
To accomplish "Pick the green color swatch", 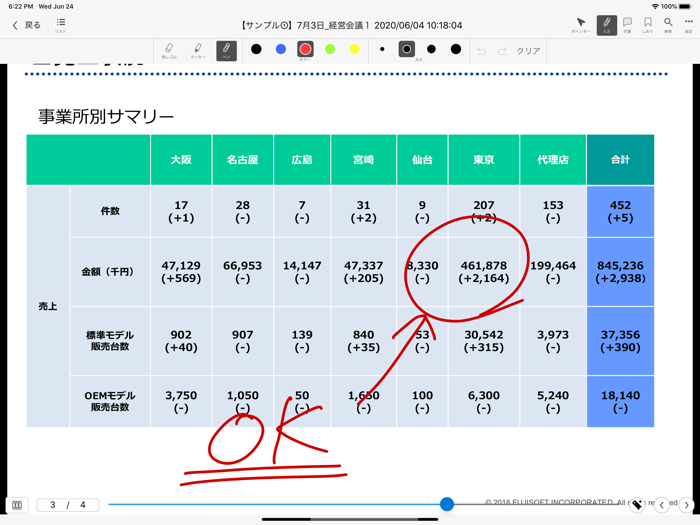I will 330,49.
